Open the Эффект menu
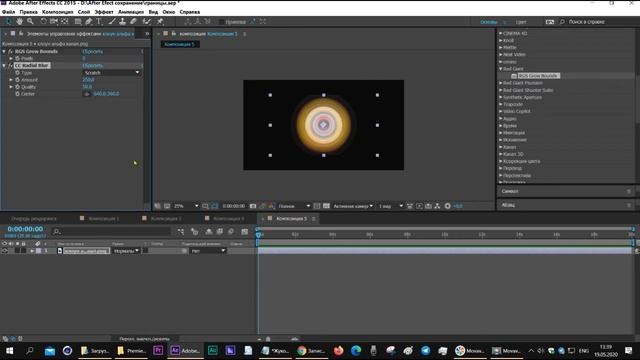The width and height of the screenshot is (640, 360). pos(104,12)
